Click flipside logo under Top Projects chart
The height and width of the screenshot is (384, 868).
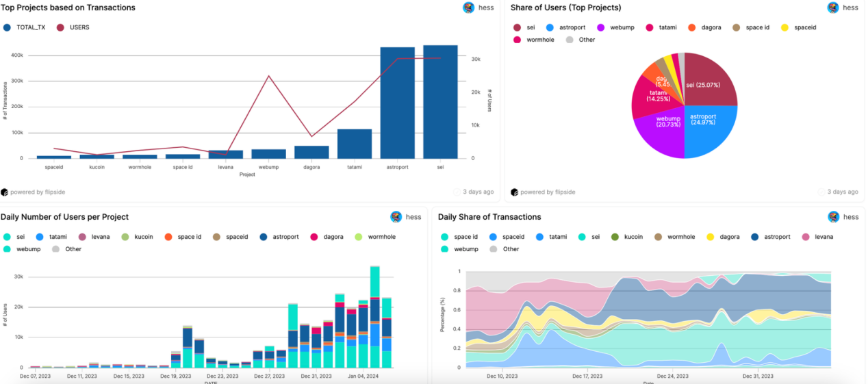5,192
